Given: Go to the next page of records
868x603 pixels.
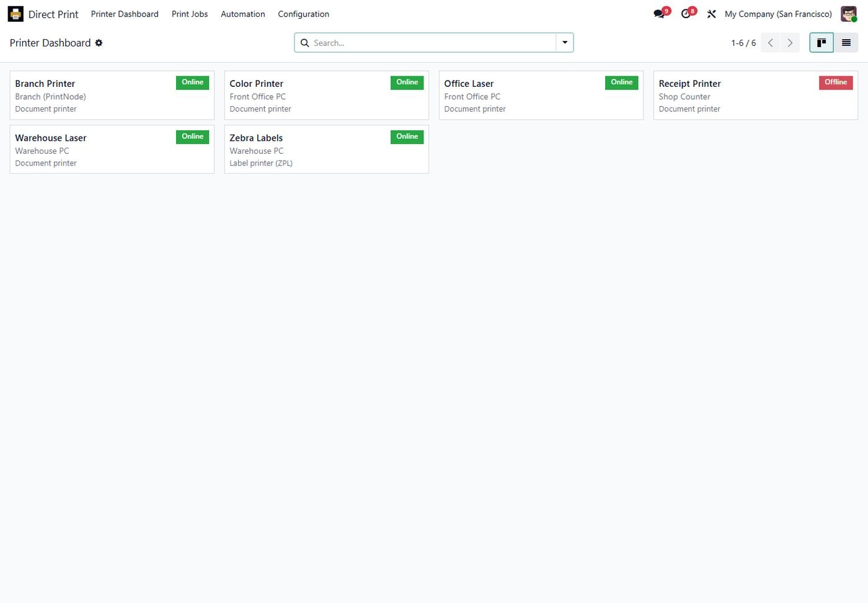Looking at the screenshot, I should (x=790, y=43).
